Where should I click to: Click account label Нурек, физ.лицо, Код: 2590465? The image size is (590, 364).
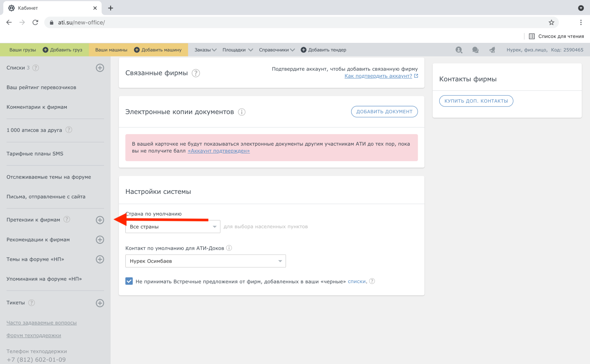[545, 50]
